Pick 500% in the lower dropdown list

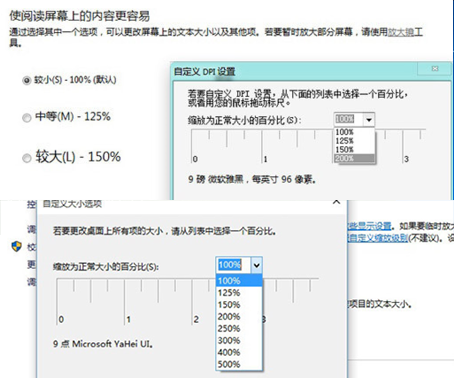coord(239,364)
